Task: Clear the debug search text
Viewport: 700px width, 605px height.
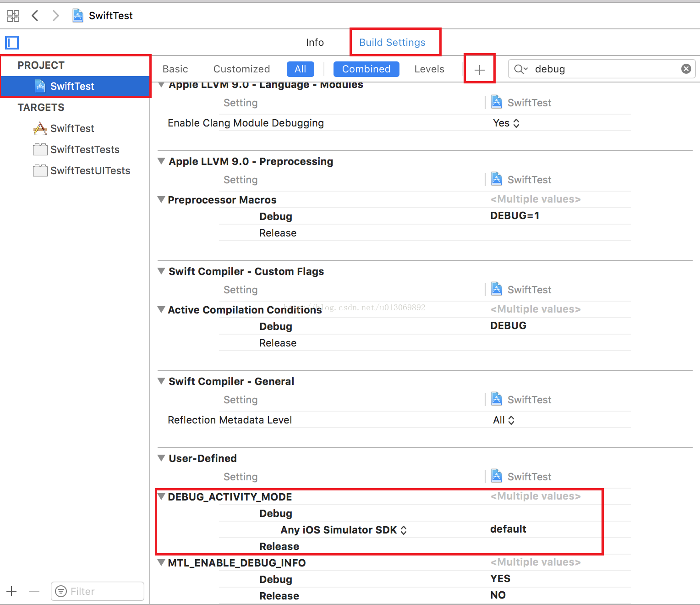Action: tap(686, 69)
